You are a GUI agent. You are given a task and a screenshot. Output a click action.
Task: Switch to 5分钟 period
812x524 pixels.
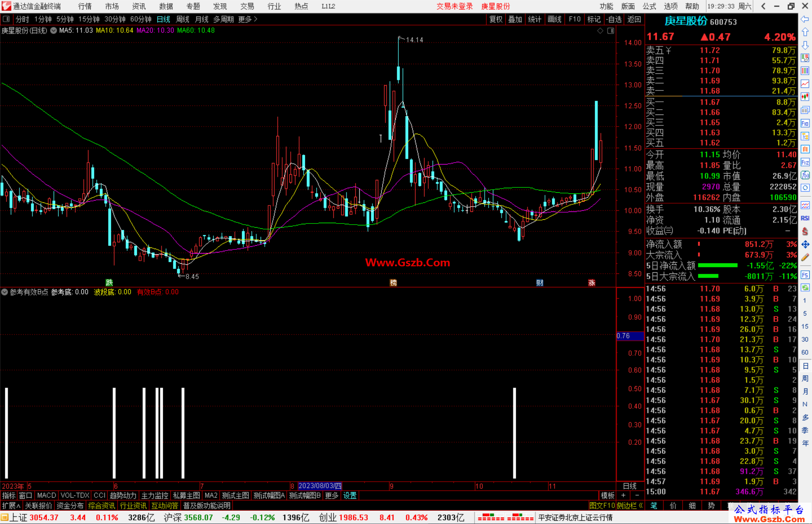point(65,19)
